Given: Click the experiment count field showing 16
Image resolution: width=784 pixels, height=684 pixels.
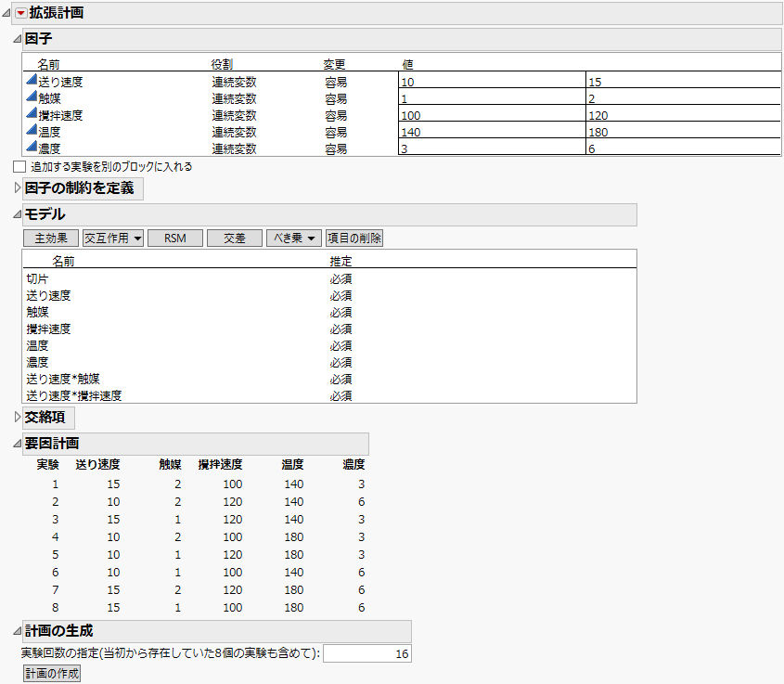Looking at the screenshot, I should (366, 653).
